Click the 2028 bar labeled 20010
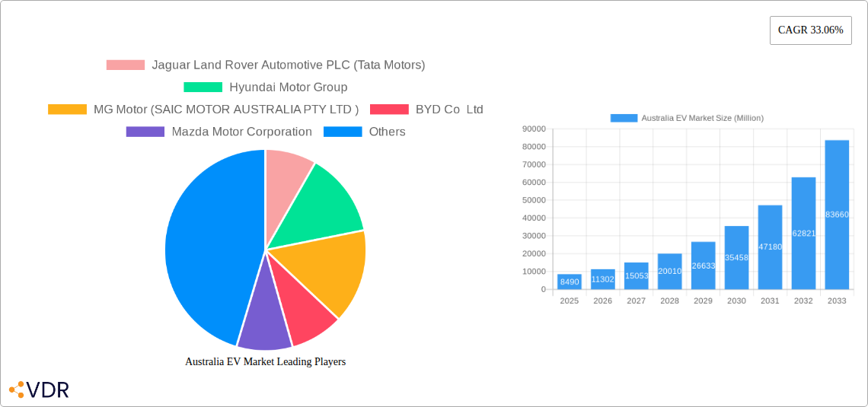 click(670, 272)
